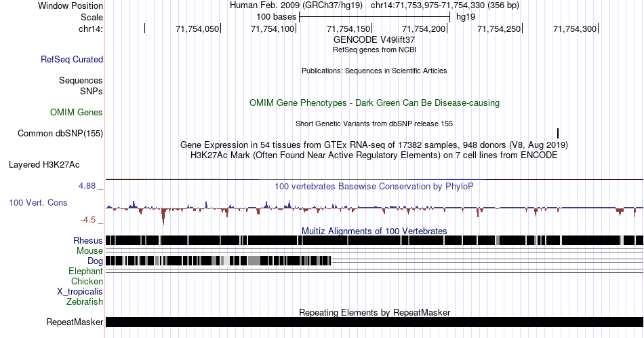Click the GTEx Gene Expression track title
Image resolution: width=644 pixels, height=338 pixels.
(x=374, y=145)
